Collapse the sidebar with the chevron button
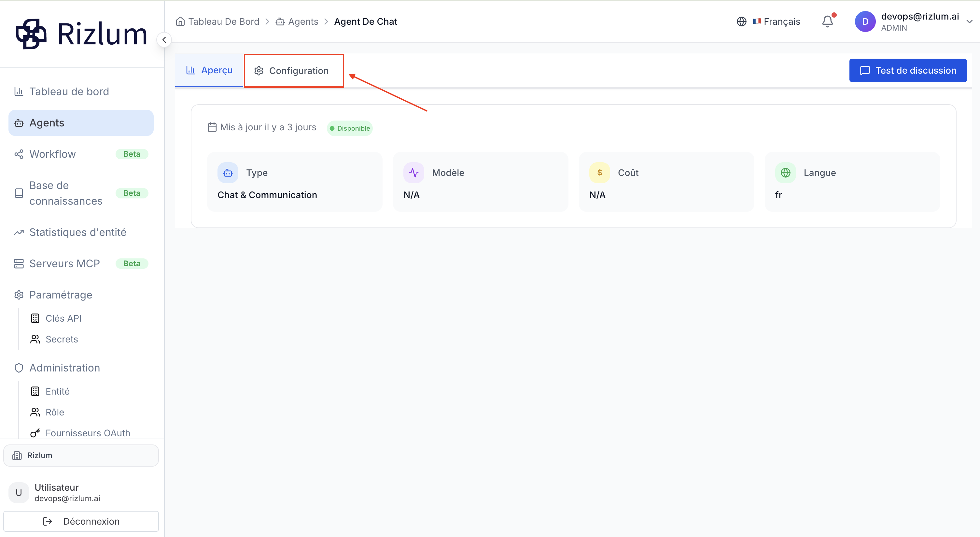Image resolution: width=980 pixels, height=537 pixels. coord(164,40)
